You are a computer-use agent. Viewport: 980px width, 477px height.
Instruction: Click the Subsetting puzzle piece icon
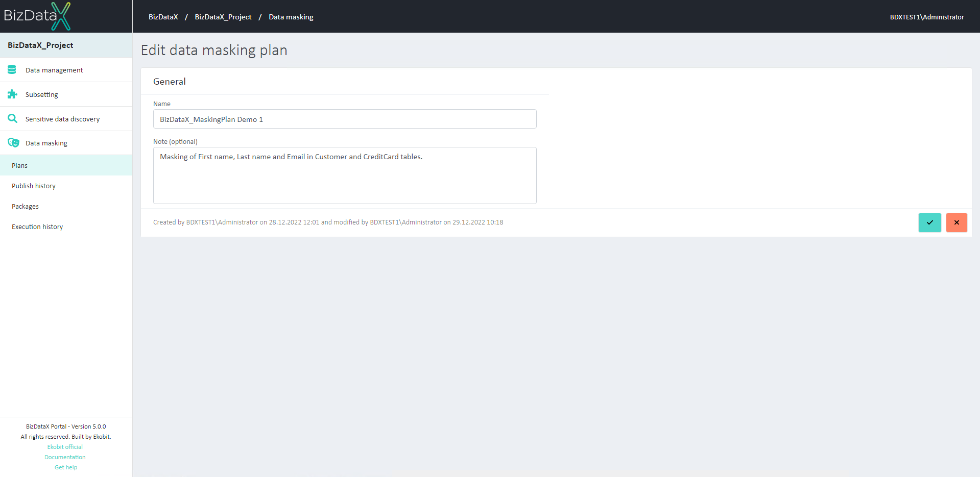[12, 94]
